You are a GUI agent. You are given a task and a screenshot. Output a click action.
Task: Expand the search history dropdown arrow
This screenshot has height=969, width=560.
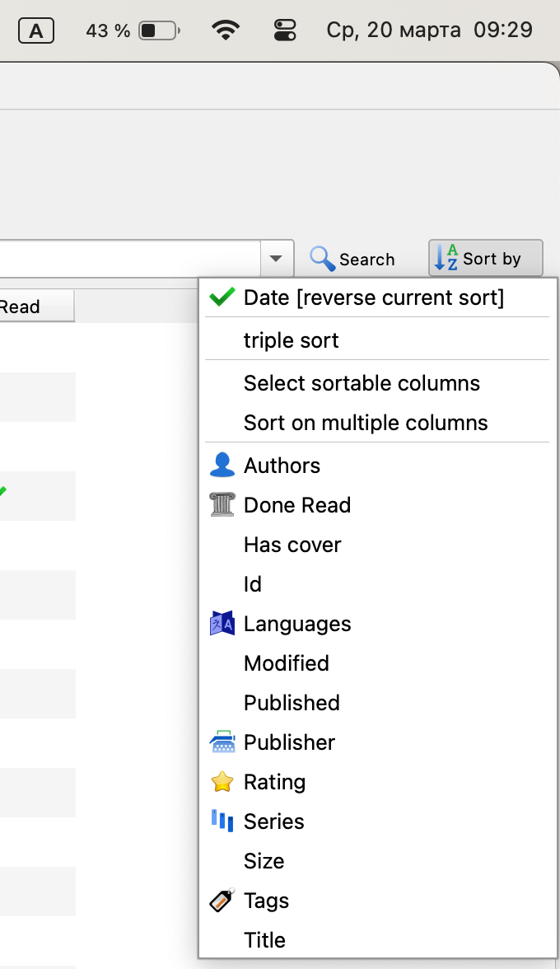coord(276,259)
